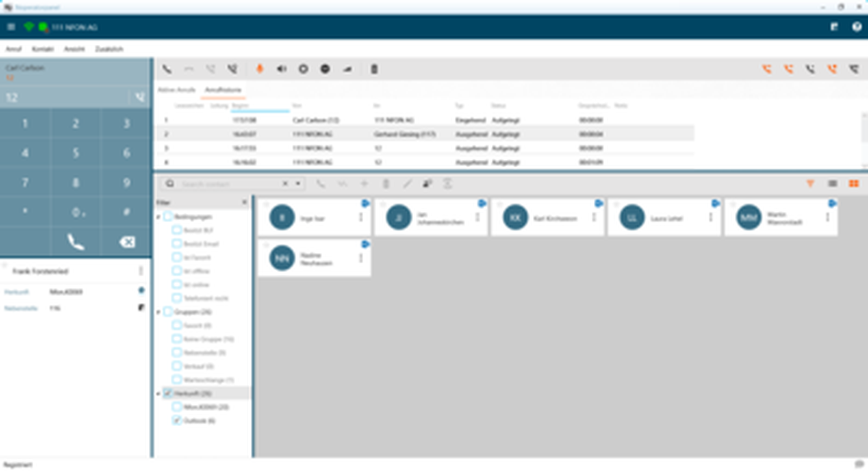The image size is (868, 471).
Task: Open the help question mark icon
Action: tap(856, 27)
